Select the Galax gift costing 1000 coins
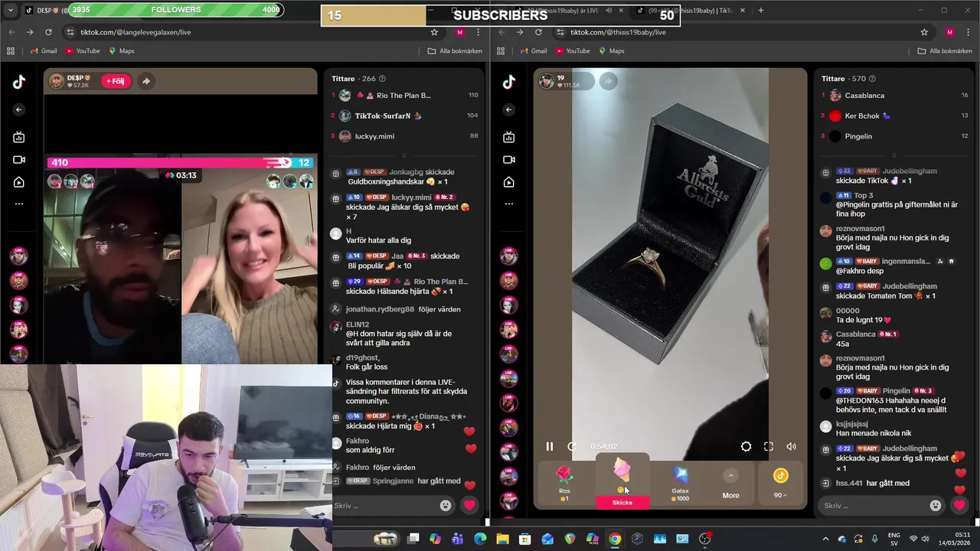Screen dimensions: 980x551 click(681, 482)
